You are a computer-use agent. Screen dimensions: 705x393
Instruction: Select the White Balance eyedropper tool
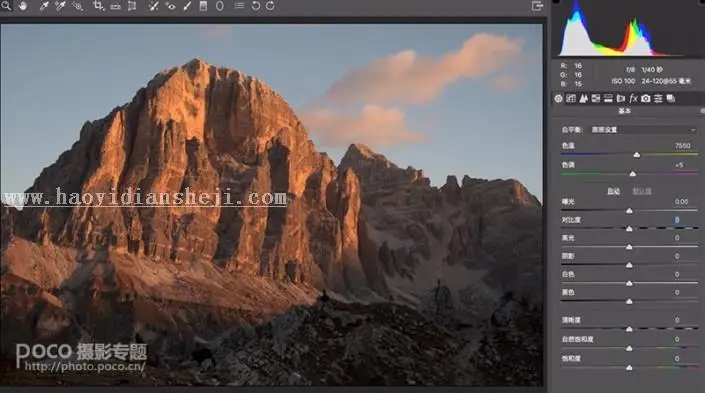coord(44,6)
